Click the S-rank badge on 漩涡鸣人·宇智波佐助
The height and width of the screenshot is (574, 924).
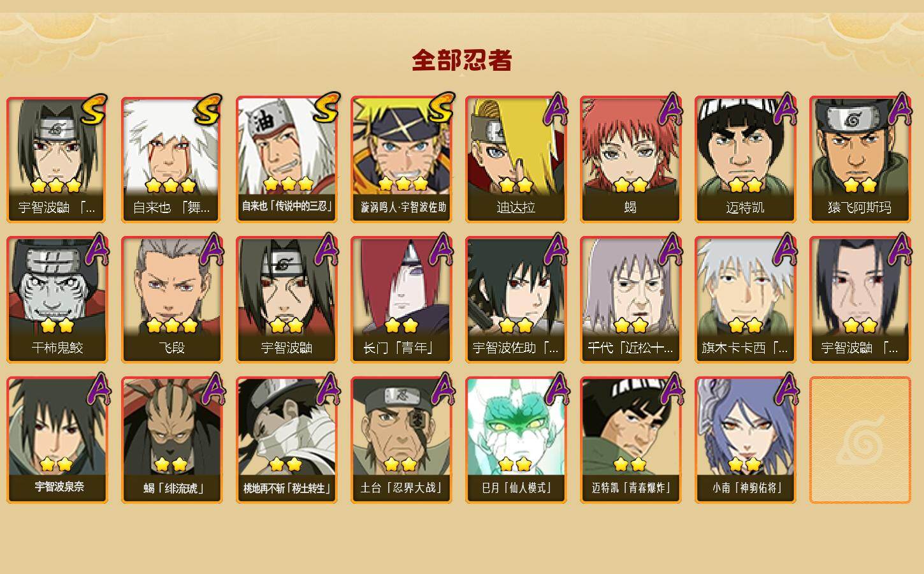point(441,108)
